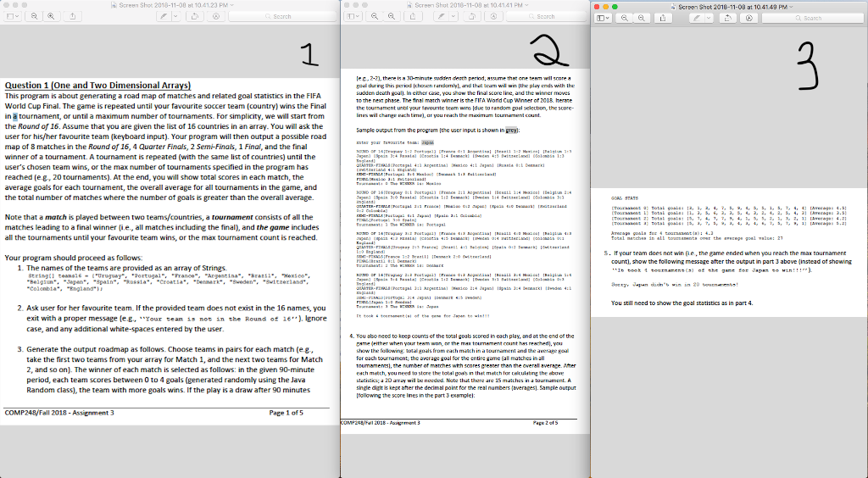Viewport: 868px width, 478px height.
Task: Click Search field in the 10.41.41 PM window
Action: (546, 17)
